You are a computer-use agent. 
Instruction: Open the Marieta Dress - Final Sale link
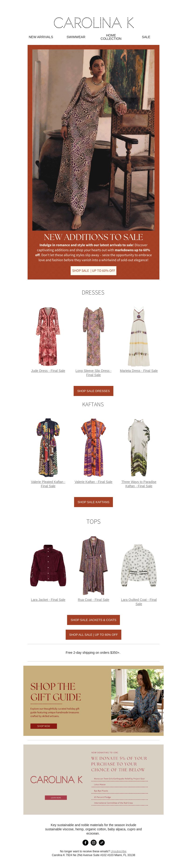pos(139,371)
